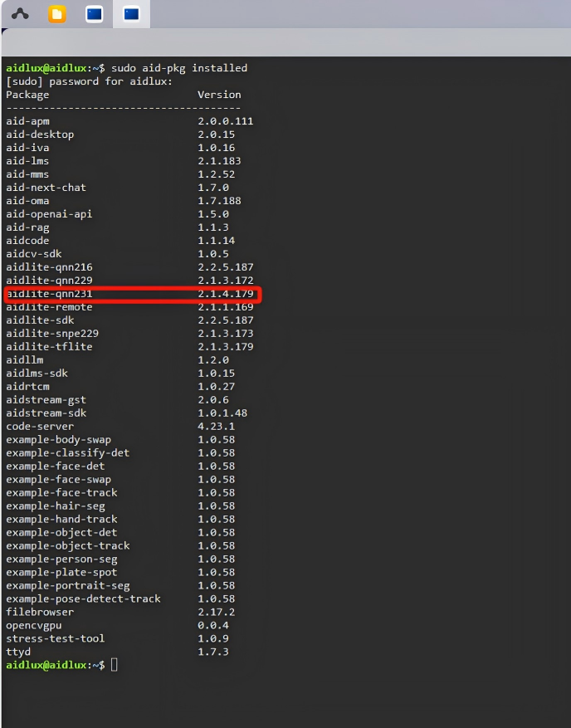This screenshot has width=571, height=728.
Task: Click the gray terminal window title bar
Action: pos(285,42)
